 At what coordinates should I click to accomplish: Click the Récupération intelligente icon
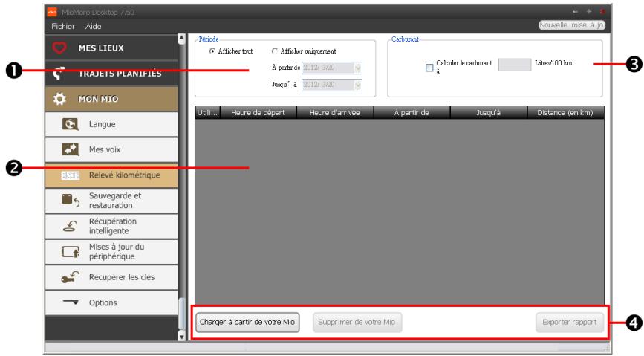click(67, 225)
